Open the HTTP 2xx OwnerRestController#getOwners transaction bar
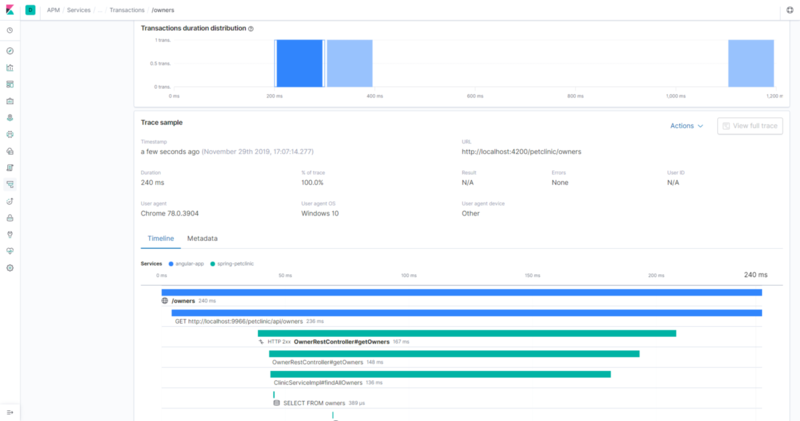800x421 pixels. coord(467,333)
